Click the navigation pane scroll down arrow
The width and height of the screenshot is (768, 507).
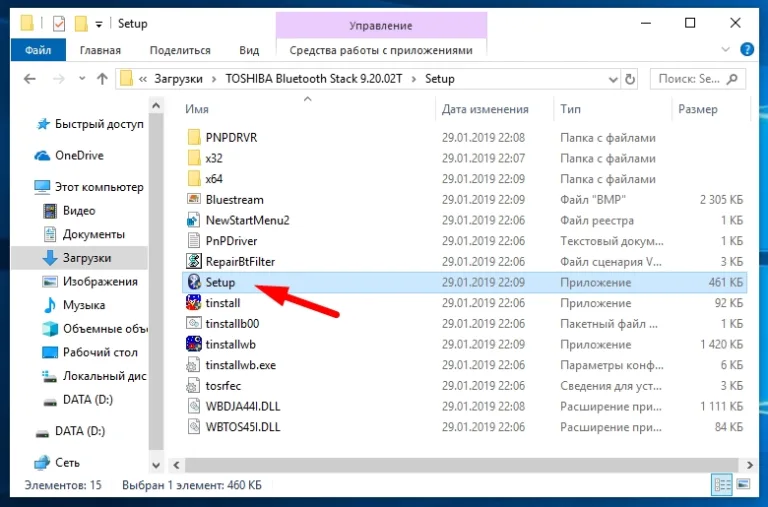pos(156,465)
